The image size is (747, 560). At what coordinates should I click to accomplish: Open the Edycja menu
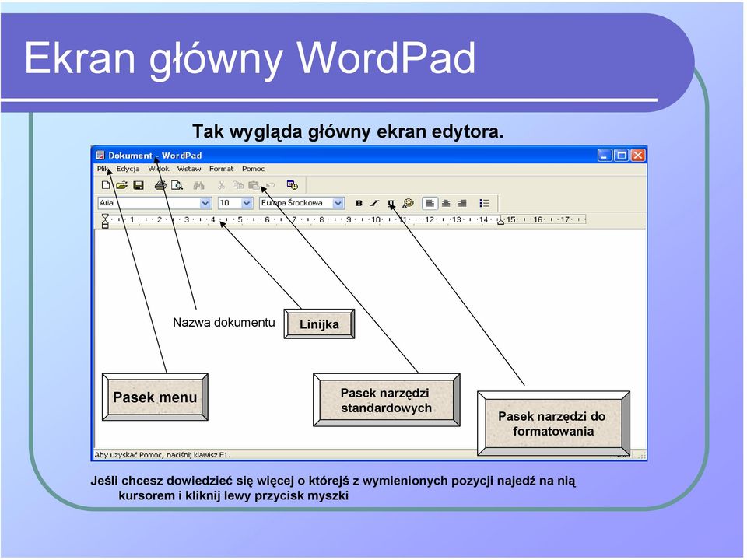pyautogui.click(x=128, y=169)
